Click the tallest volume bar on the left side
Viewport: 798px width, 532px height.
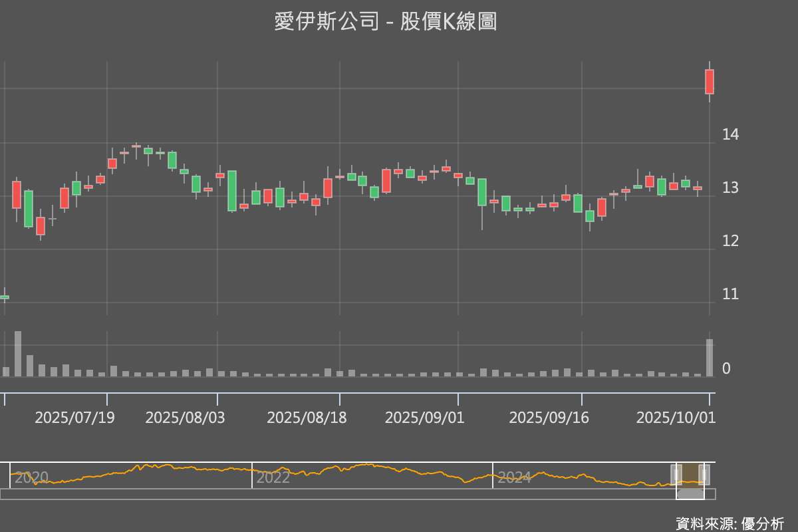click(x=18, y=354)
